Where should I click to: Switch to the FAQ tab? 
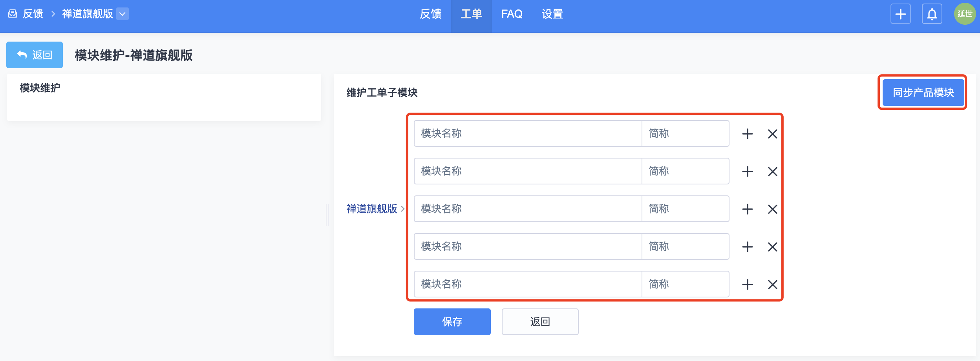512,14
